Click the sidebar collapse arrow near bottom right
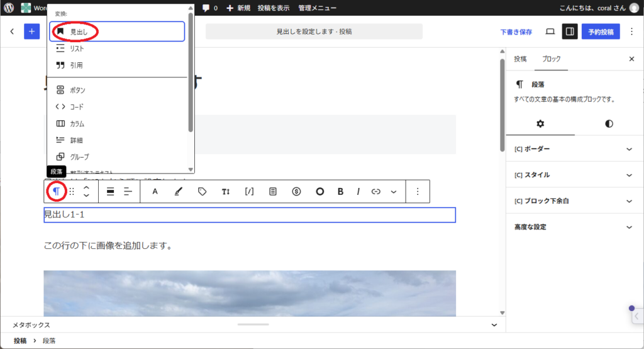The width and height of the screenshot is (644, 349). 637,316
